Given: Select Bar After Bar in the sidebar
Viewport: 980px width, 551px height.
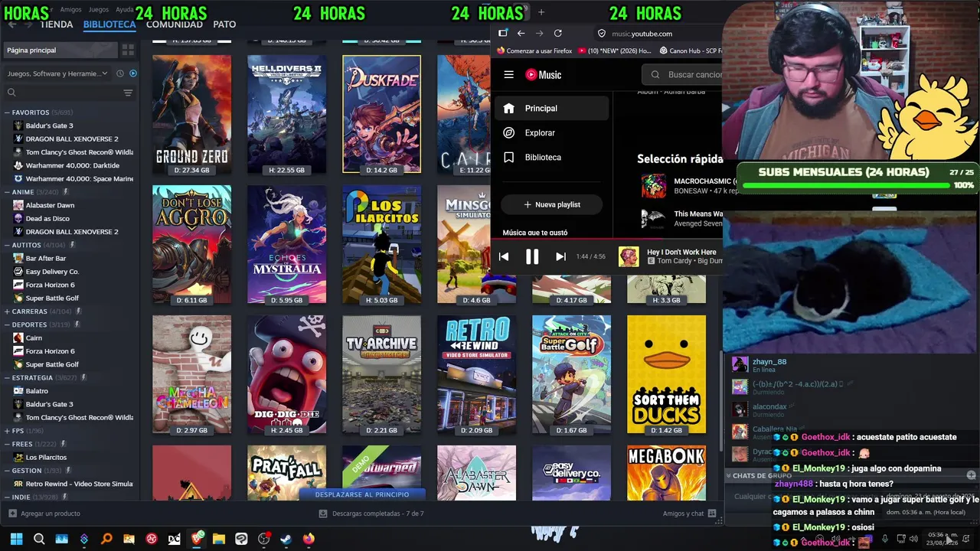Looking at the screenshot, I should (46, 258).
